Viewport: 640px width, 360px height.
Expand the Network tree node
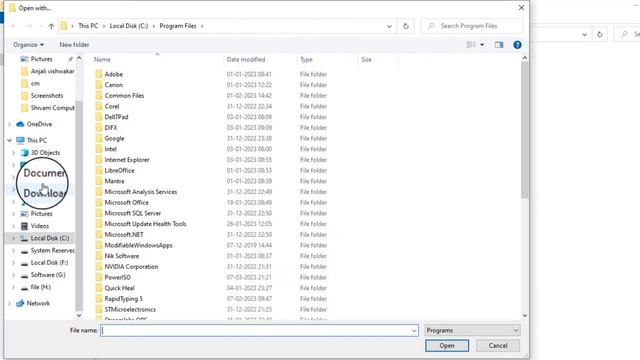click(9, 303)
